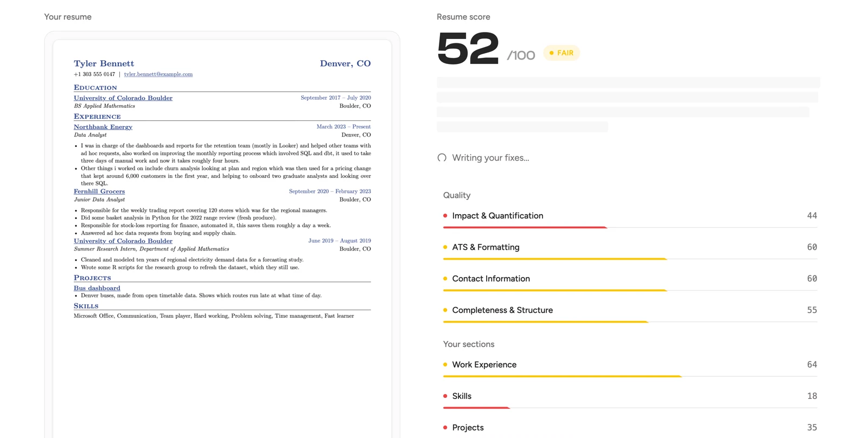Click the yellow dot beside Contact Information
The width and height of the screenshot is (868, 438).
click(x=445, y=279)
